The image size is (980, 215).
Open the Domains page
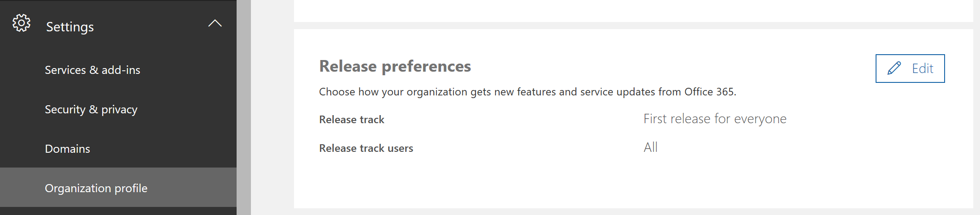point(67,149)
